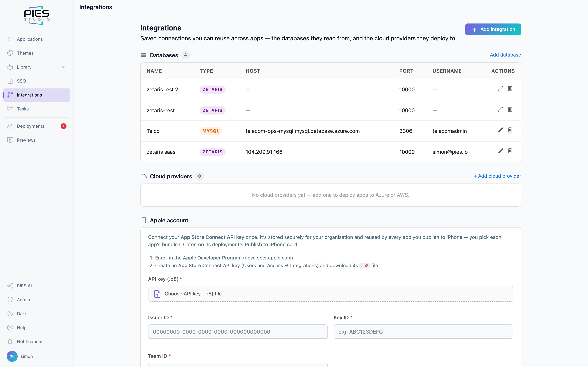The height and width of the screenshot is (367, 588).
Task: Focus the Issuer ID input field
Action: tap(238, 332)
